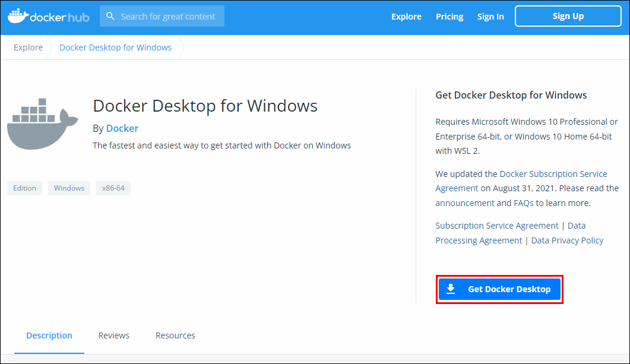This screenshot has height=364, width=630.
Task: Click the Windows tag
Action: (x=69, y=188)
